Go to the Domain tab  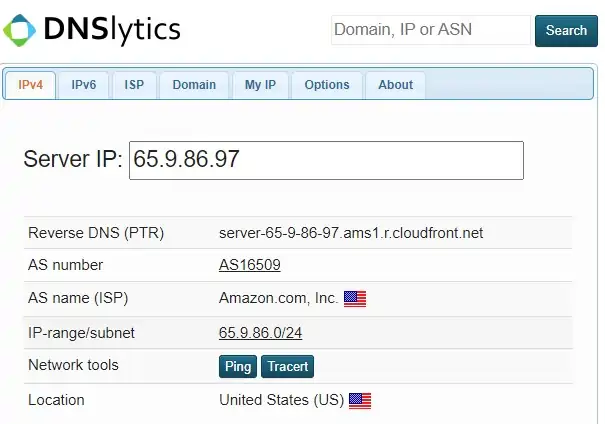coord(194,85)
